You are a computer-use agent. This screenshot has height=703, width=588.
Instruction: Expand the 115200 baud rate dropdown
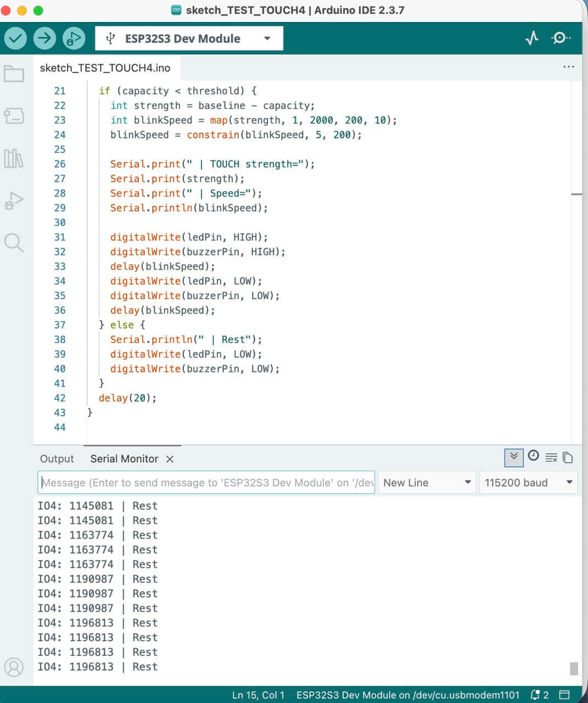pyautogui.click(x=528, y=483)
